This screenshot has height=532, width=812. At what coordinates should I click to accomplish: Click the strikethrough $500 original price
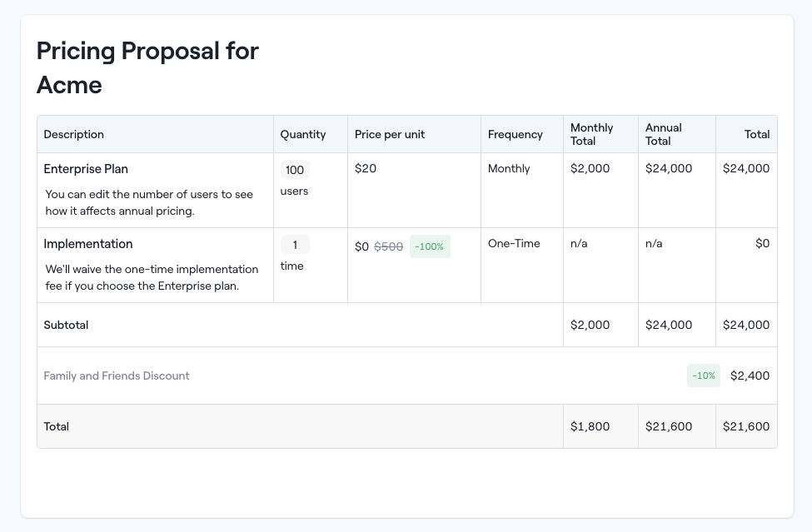(x=388, y=246)
